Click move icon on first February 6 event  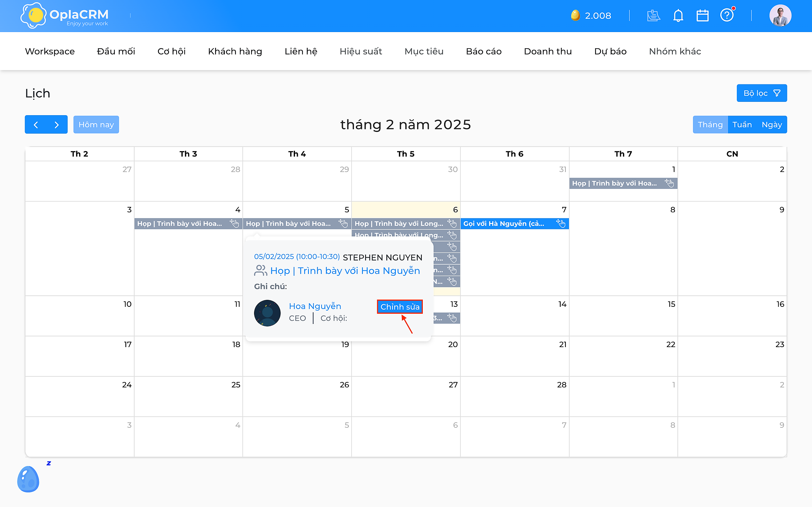(452, 223)
